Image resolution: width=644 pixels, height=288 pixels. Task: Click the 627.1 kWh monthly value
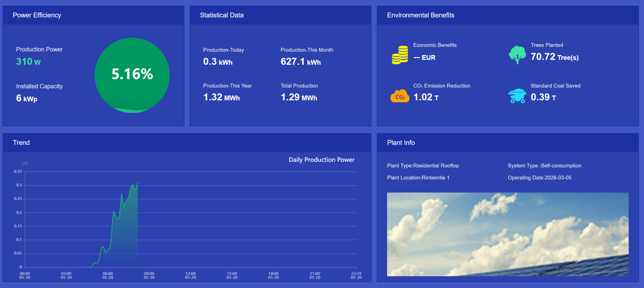tap(301, 62)
